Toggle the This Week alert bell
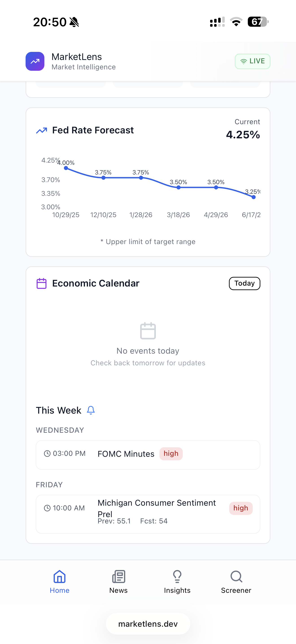 pos(91,410)
